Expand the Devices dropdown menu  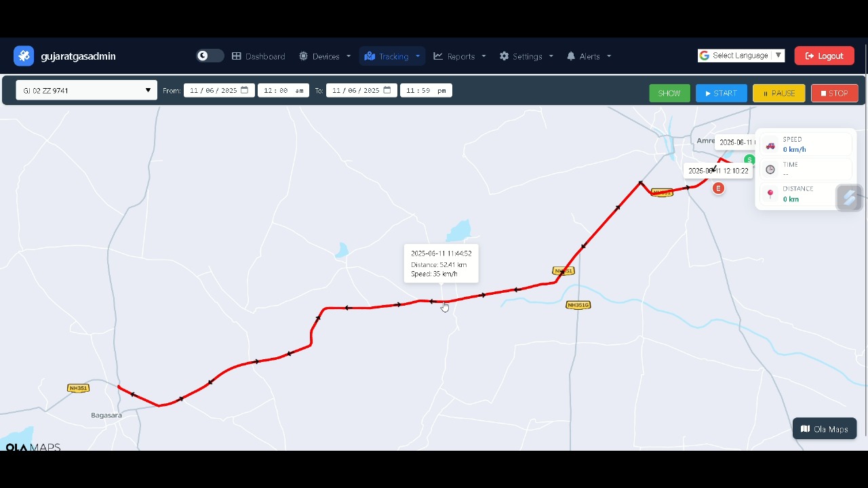coord(325,56)
